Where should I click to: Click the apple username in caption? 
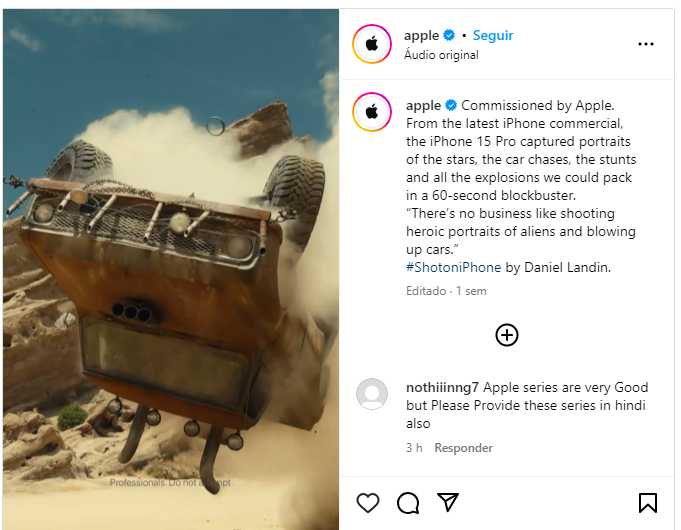[x=423, y=105]
